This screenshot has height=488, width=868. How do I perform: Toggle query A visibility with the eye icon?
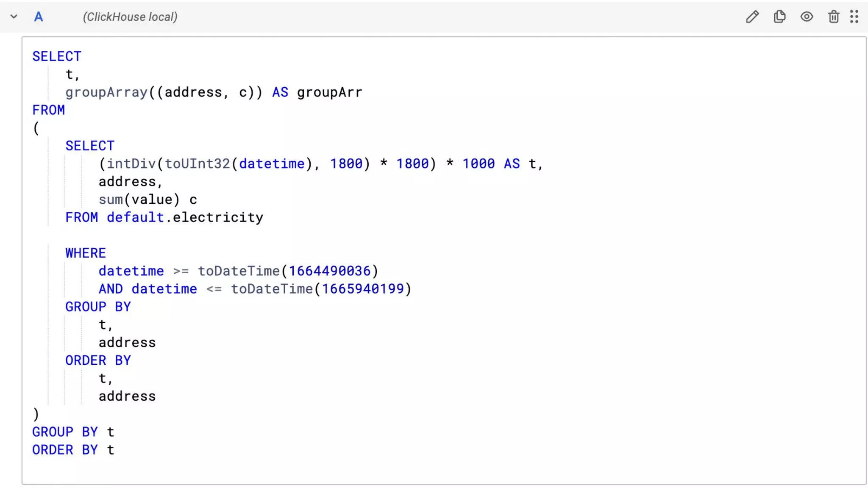click(x=807, y=17)
